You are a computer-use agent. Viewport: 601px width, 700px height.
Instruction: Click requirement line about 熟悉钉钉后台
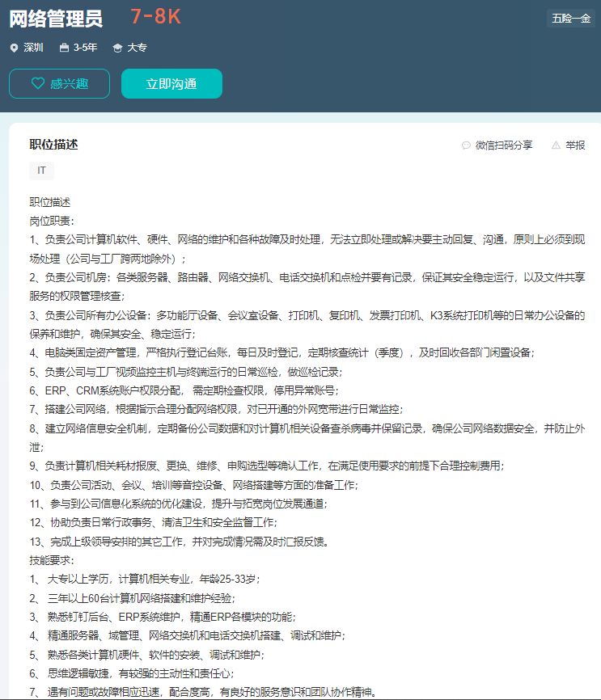pyautogui.click(x=163, y=617)
